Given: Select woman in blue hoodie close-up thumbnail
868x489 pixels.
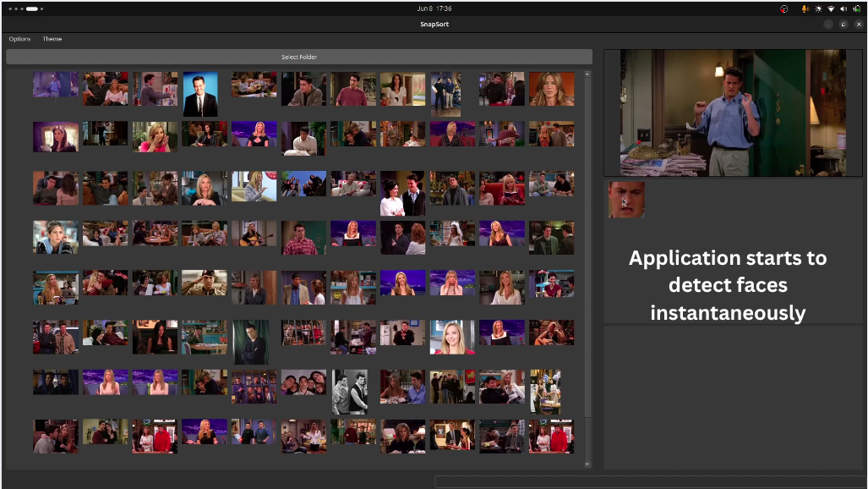Looking at the screenshot, I should pos(55,237).
